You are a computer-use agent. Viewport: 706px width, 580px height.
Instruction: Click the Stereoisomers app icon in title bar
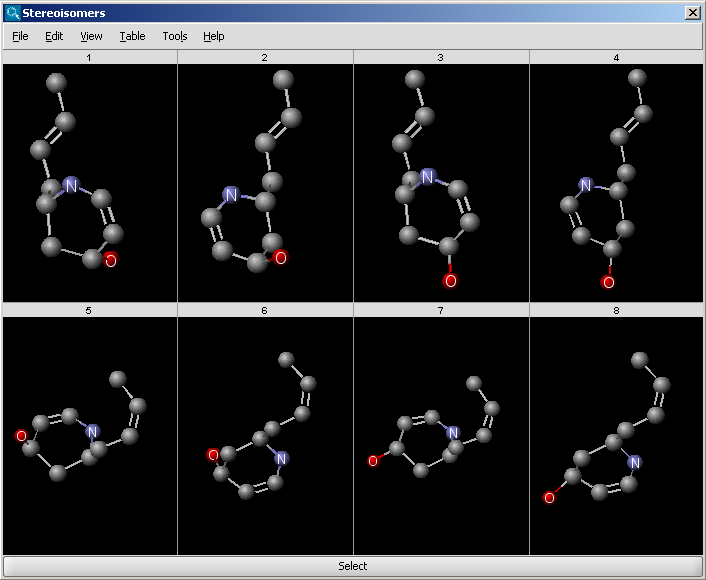tap(12, 13)
